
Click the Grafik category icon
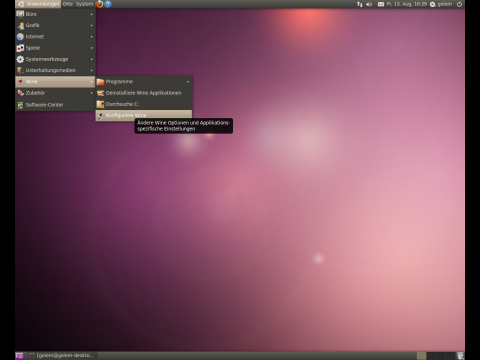[20, 25]
